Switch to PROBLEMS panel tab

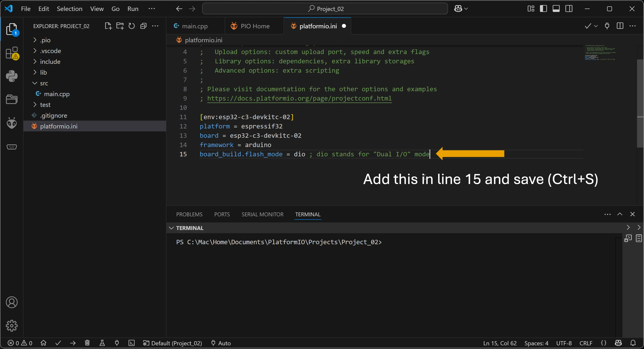pyautogui.click(x=189, y=214)
